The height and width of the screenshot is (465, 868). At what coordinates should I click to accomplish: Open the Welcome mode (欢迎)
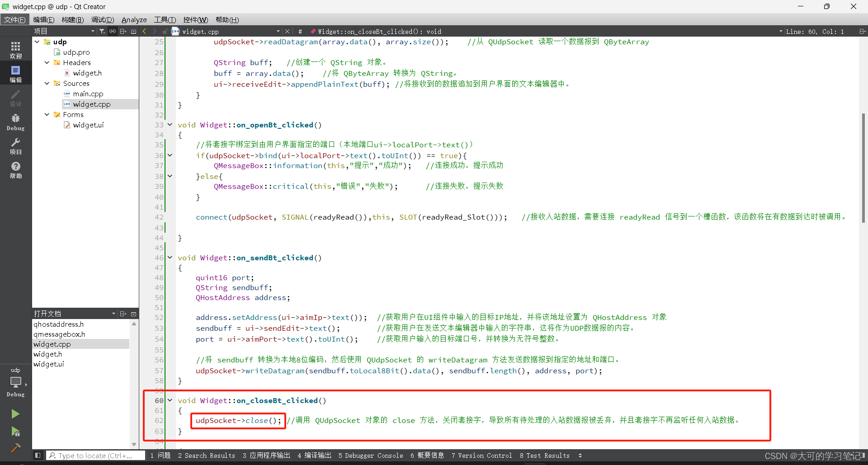click(x=15, y=48)
